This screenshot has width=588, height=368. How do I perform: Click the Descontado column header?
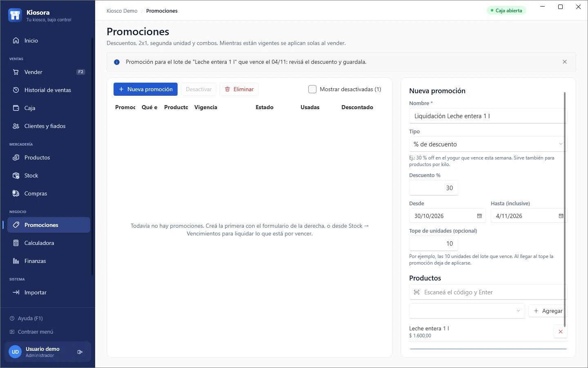[357, 107]
